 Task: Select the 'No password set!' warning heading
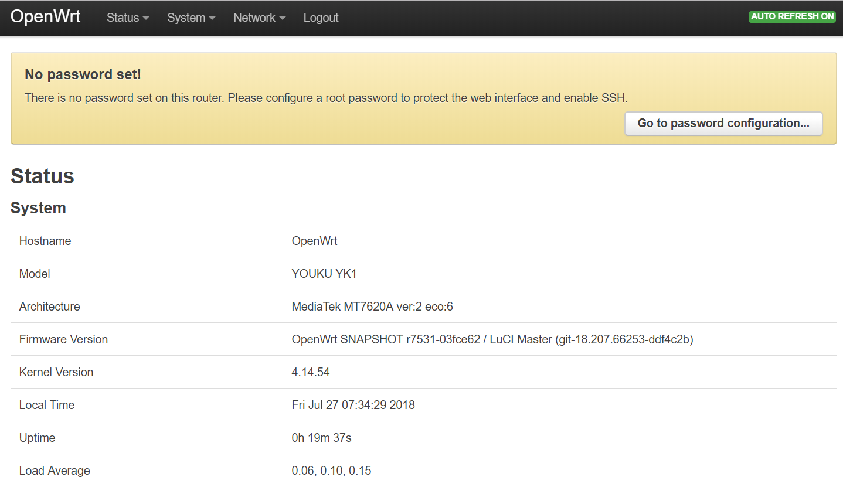click(x=83, y=74)
